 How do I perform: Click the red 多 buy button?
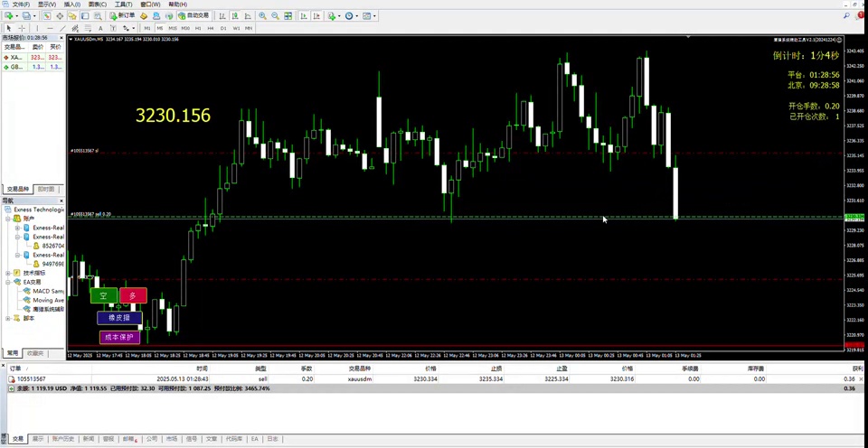pyautogui.click(x=133, y=295)
